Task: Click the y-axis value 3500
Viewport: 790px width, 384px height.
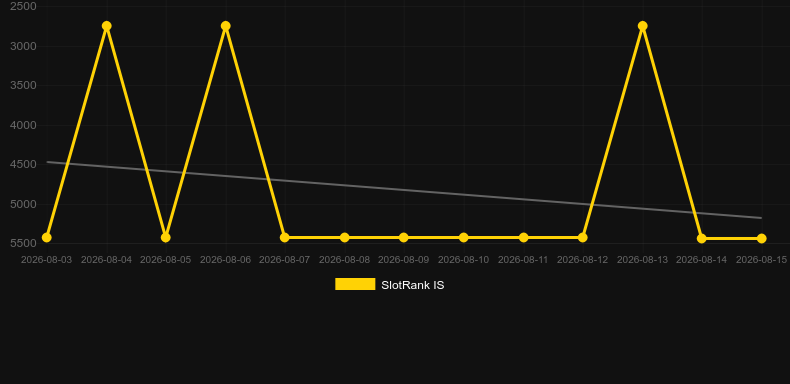Action: (24, 85)
